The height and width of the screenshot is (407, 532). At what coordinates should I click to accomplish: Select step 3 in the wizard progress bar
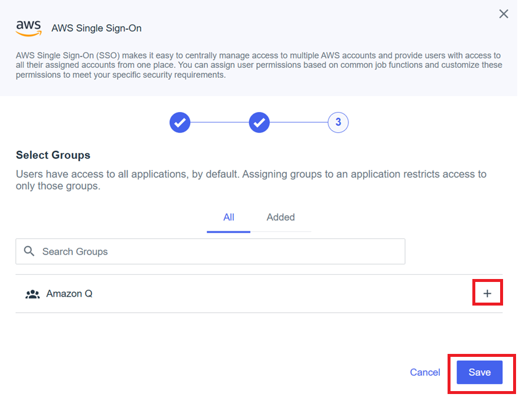click(x=338, y=122)
